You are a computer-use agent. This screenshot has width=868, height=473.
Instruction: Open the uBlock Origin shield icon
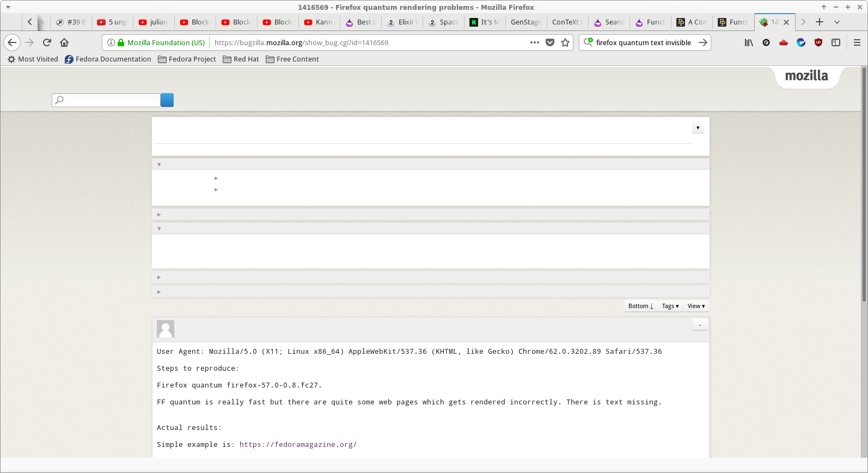[x=818, y=42]
